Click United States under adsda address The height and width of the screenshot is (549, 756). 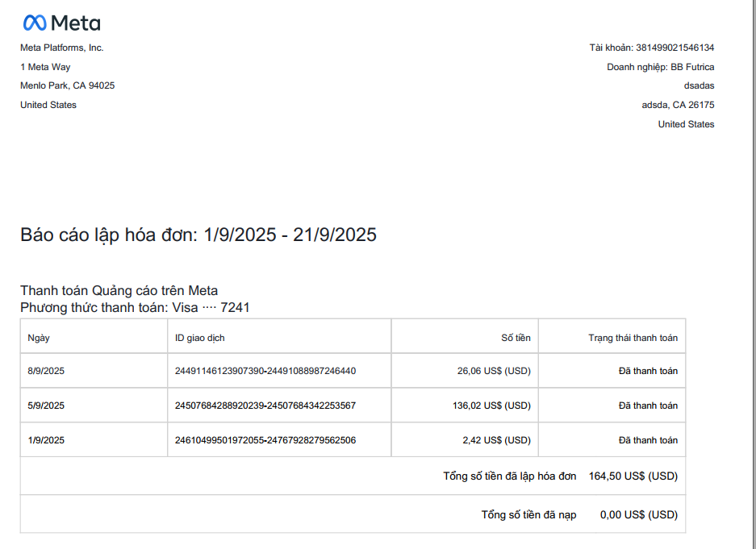click(686, 124)
